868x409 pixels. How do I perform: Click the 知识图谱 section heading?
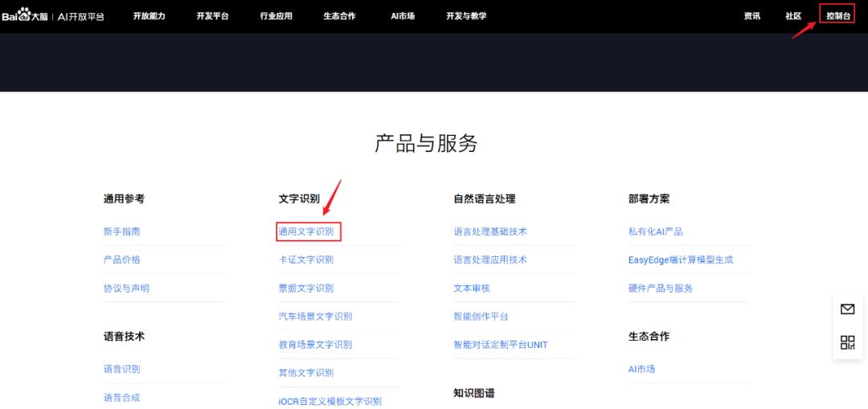coord(474,394)
